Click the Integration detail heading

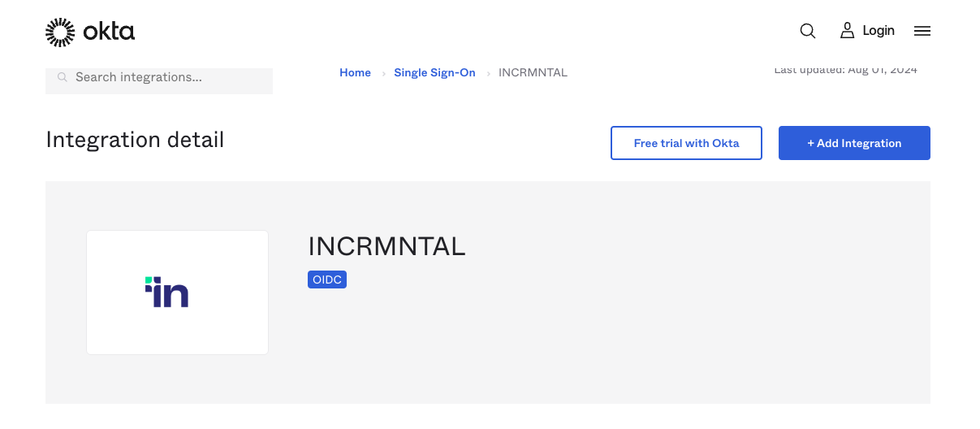[135, 140]
